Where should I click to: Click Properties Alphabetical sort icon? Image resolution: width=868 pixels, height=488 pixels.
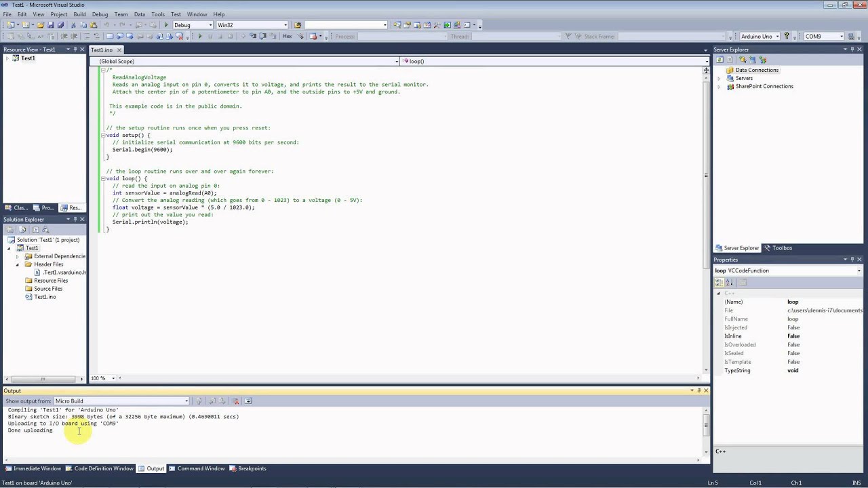point(730,282)
